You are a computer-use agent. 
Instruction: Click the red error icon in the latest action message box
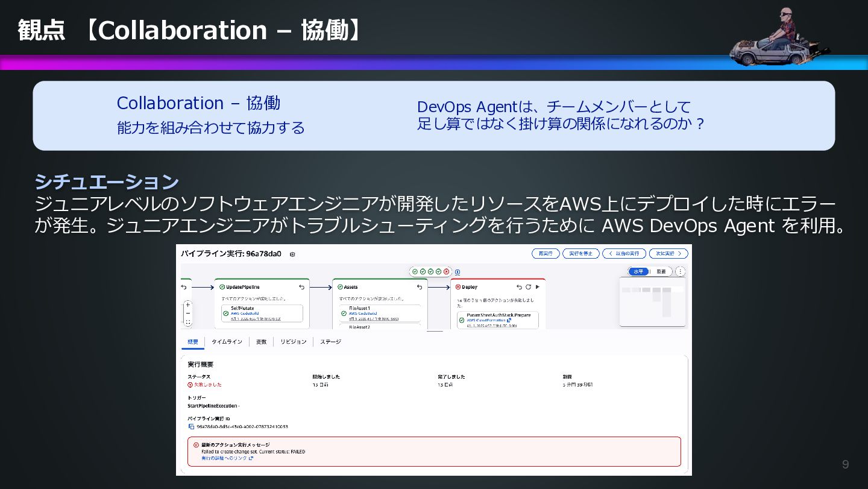pos(196,445)
